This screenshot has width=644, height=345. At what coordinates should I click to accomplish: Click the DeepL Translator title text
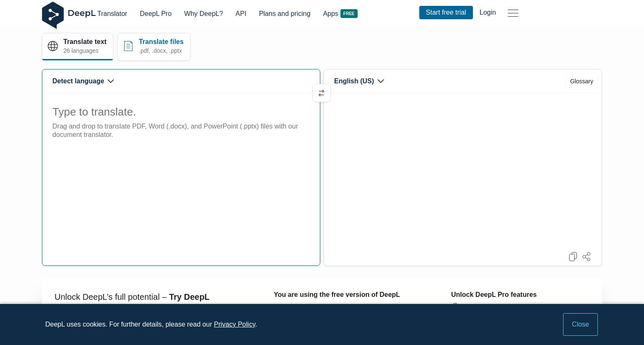pos(97,13)
